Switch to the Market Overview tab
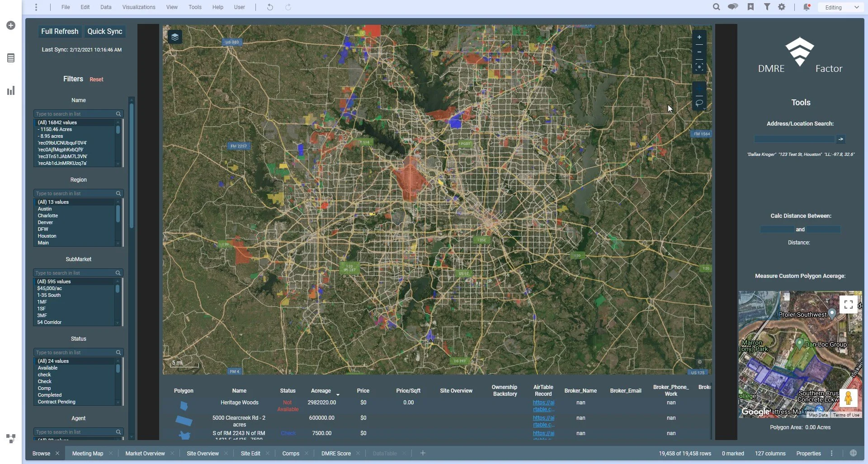The width and height of the screenshot is (868, 464). point(145,453)
